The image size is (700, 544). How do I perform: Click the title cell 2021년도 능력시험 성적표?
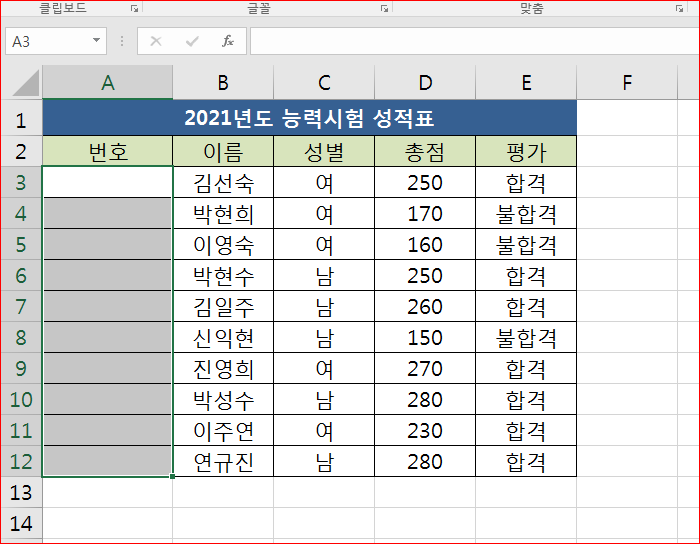coord(309,118)
